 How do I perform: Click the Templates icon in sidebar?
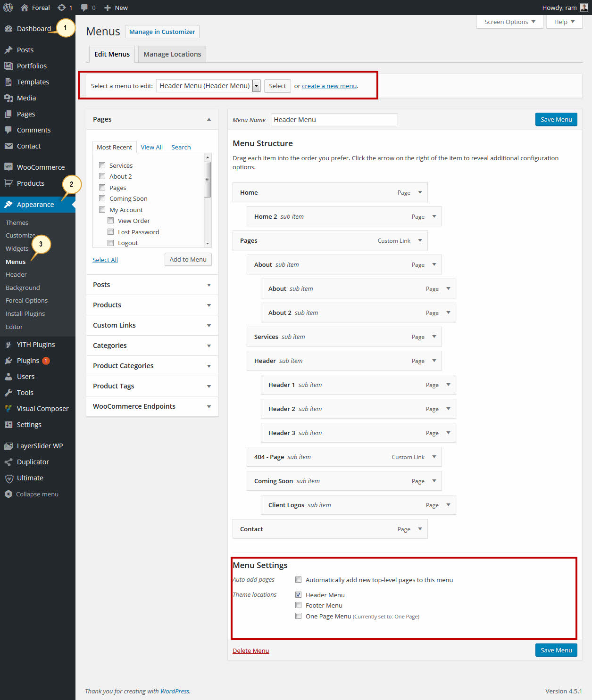pos(8,82)
